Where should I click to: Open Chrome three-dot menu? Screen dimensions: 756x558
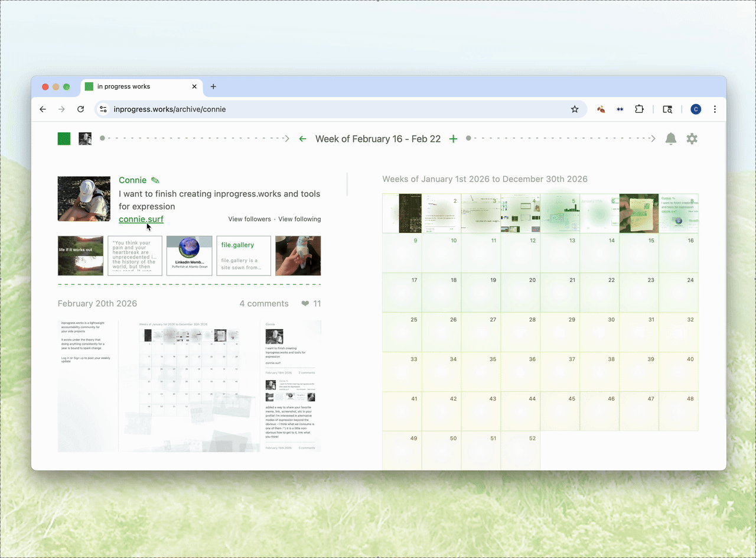coord(715,109)
